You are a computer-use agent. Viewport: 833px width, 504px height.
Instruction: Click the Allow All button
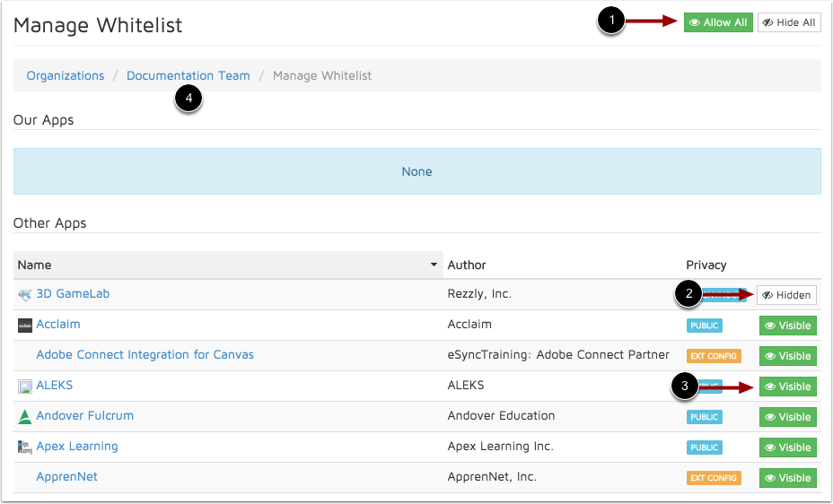(x=718, y=22)
